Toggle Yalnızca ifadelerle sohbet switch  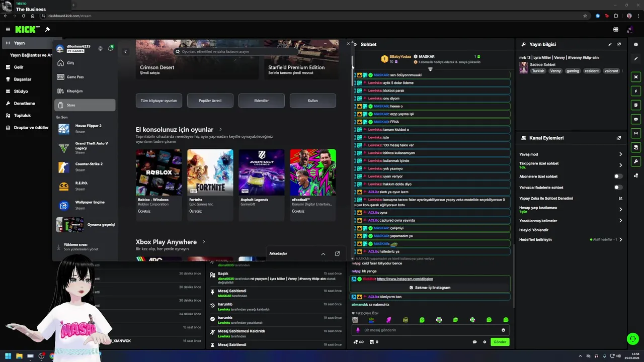(618, 188)
